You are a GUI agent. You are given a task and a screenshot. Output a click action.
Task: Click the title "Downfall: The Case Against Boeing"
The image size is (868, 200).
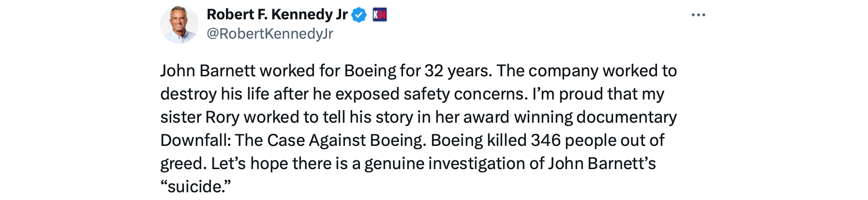coord(293,141)
